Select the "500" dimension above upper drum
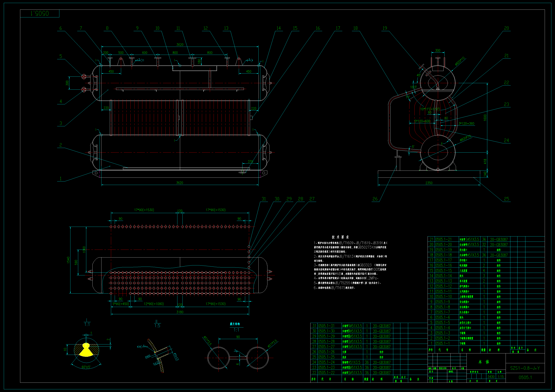The width and height of the screenshot is (555, 392). tap(121, 53)
